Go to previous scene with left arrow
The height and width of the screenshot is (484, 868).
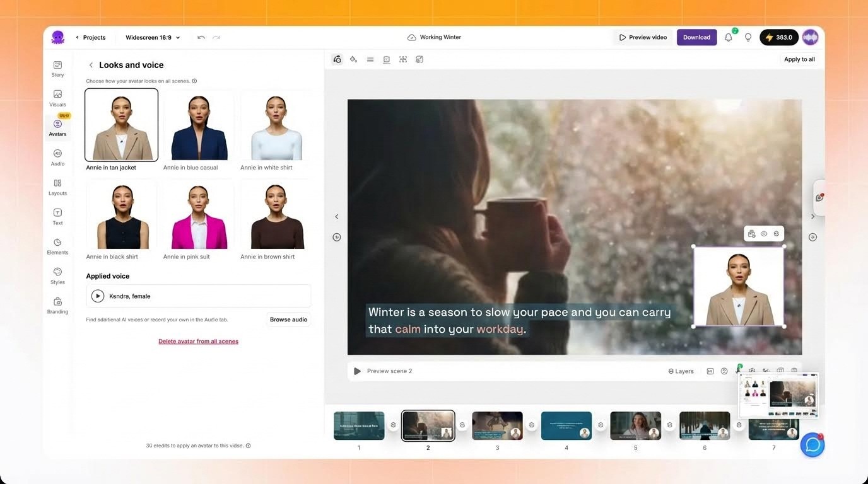337,216
